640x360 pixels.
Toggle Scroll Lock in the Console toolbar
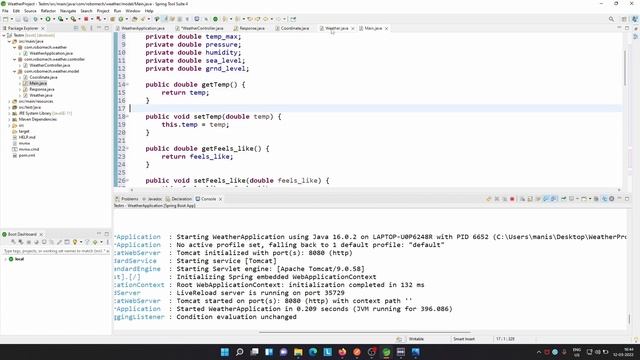530,199
